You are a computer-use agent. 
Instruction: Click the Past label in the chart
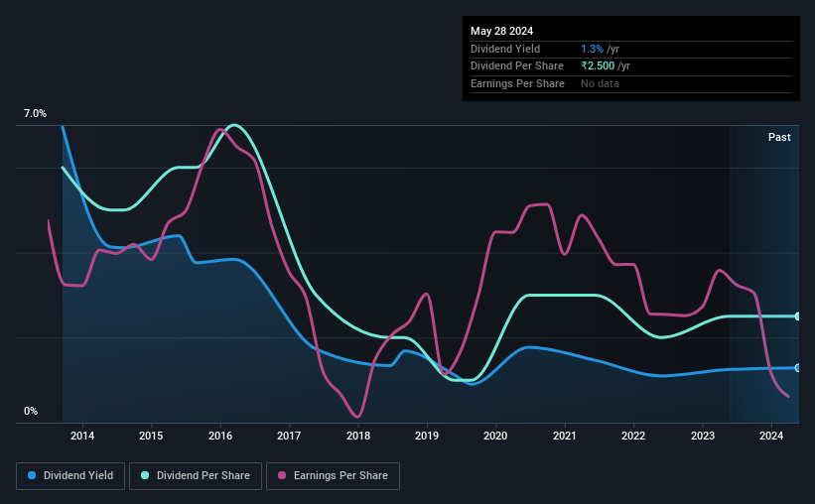[x=779, y=137]
